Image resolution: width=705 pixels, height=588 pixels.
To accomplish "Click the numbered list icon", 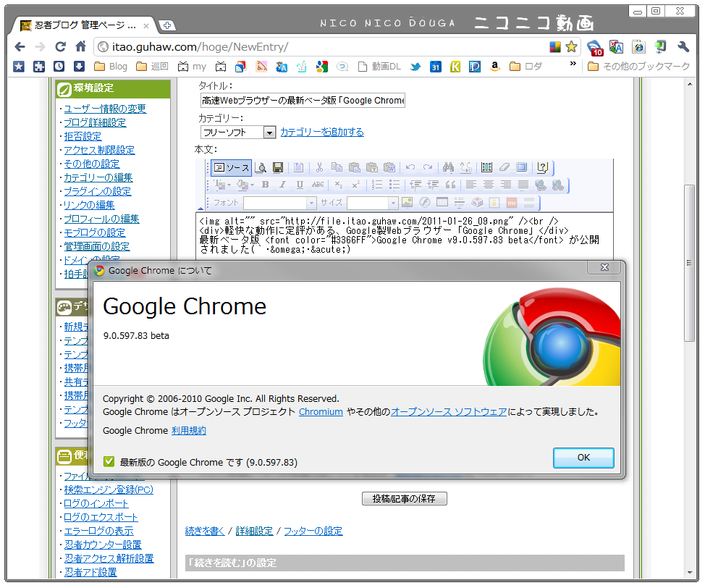I will click(x=377, y=185).
